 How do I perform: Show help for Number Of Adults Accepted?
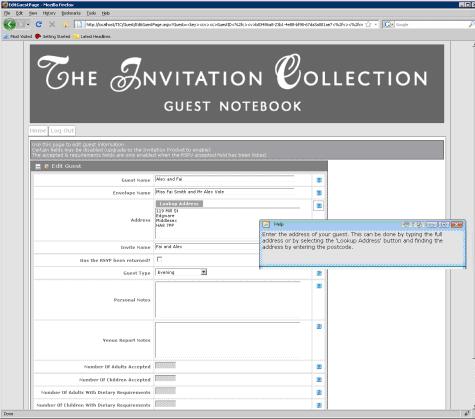coord(319,367)
